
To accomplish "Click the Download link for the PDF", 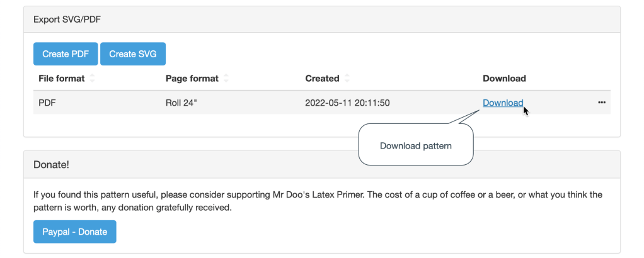I will [x=502, y=103].
